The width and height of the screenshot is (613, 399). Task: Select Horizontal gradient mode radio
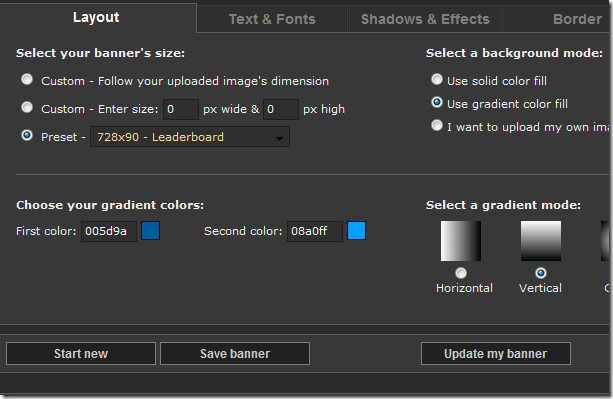click(461, 273)
